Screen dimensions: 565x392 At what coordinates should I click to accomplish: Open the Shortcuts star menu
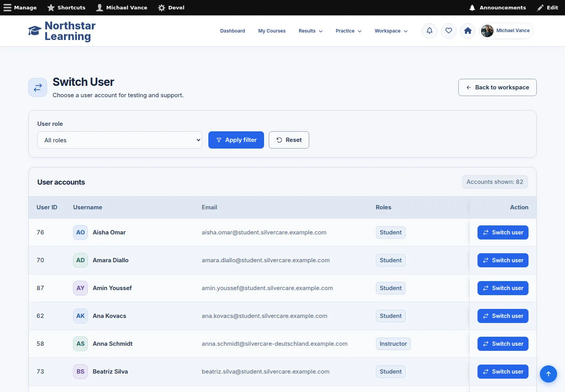(x=66, y=7)
